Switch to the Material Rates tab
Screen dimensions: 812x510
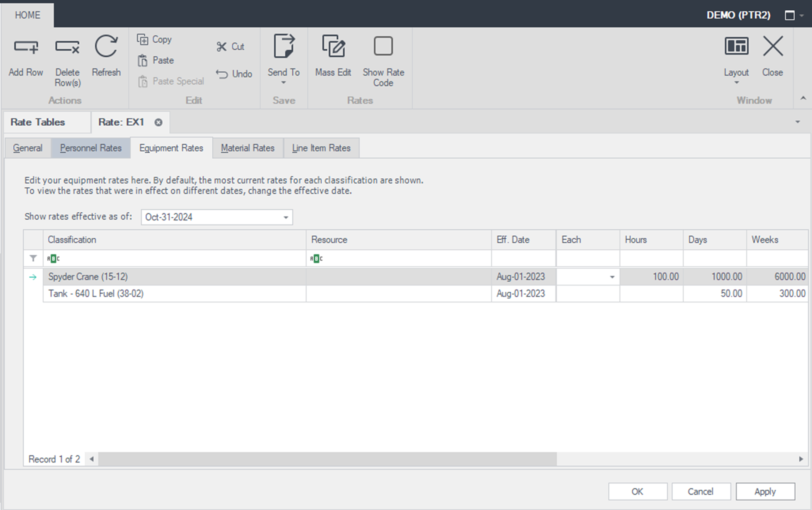point(248,148)
